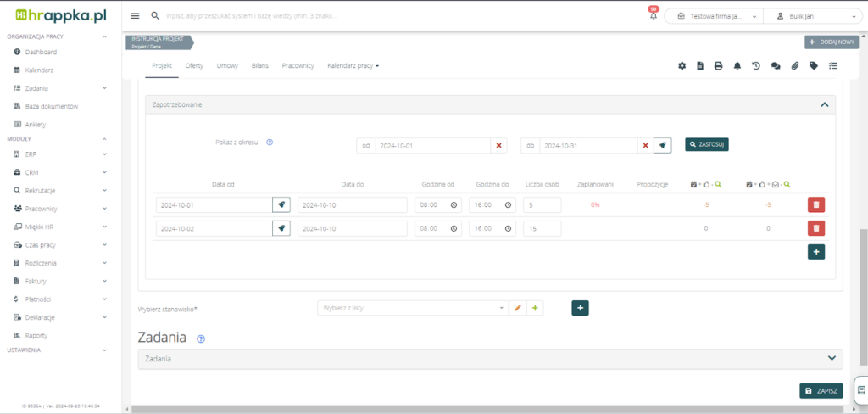This screenshot has width=868, height=414.
Task: Click the ZAPISZ save button
Action: point(821,391)
